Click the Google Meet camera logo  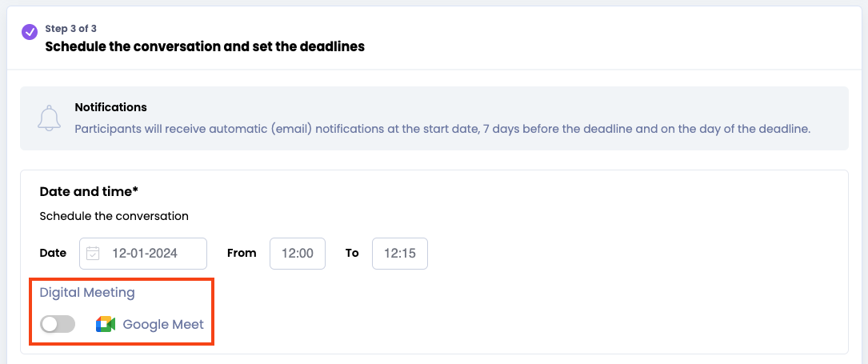106,324
